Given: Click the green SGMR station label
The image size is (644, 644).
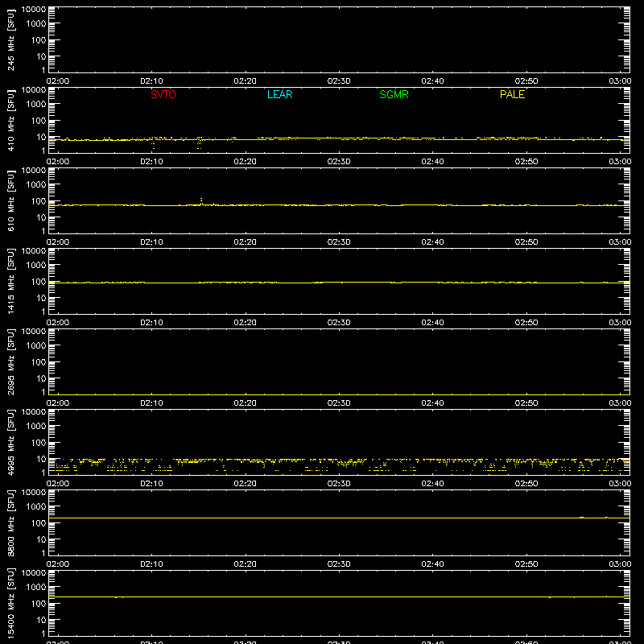Looking at the screenshot, I should point(394,94).
